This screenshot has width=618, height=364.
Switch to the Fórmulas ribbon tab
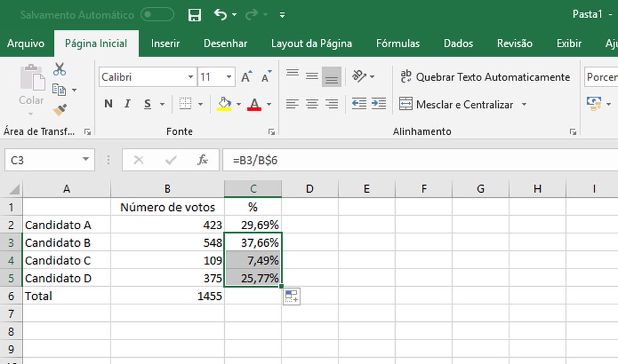coord(397,43)
